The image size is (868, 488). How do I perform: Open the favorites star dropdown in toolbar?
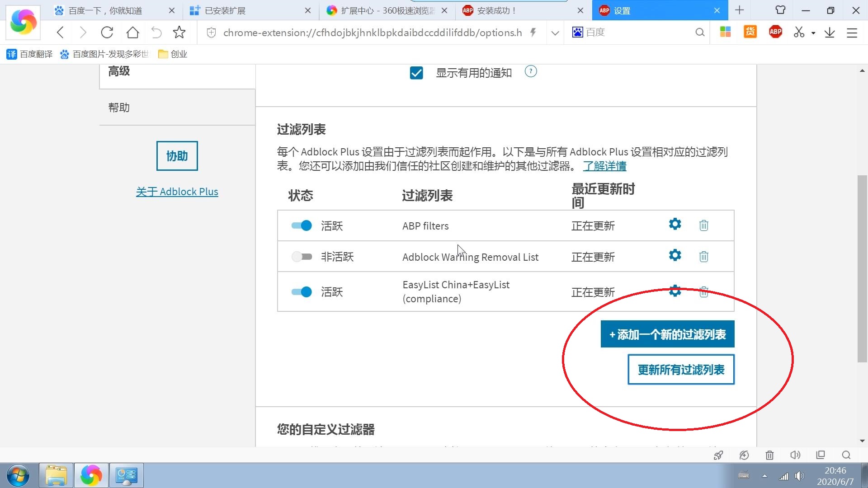tap(179, 32)
